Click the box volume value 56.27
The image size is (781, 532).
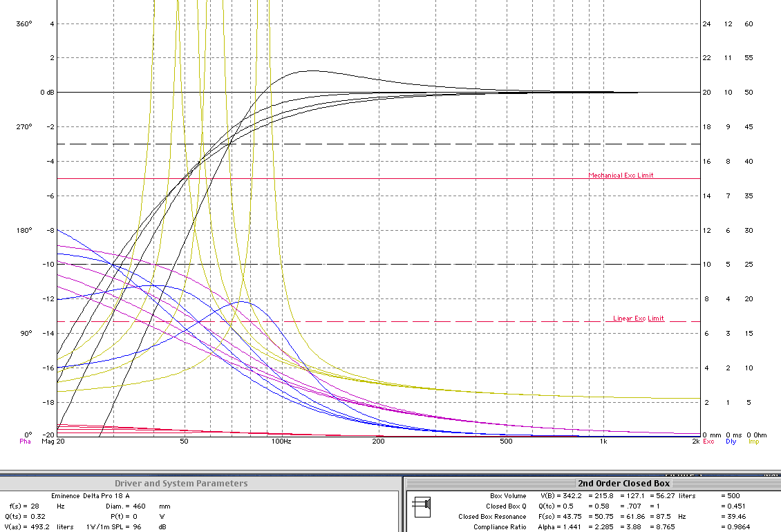tap(666, 495)
